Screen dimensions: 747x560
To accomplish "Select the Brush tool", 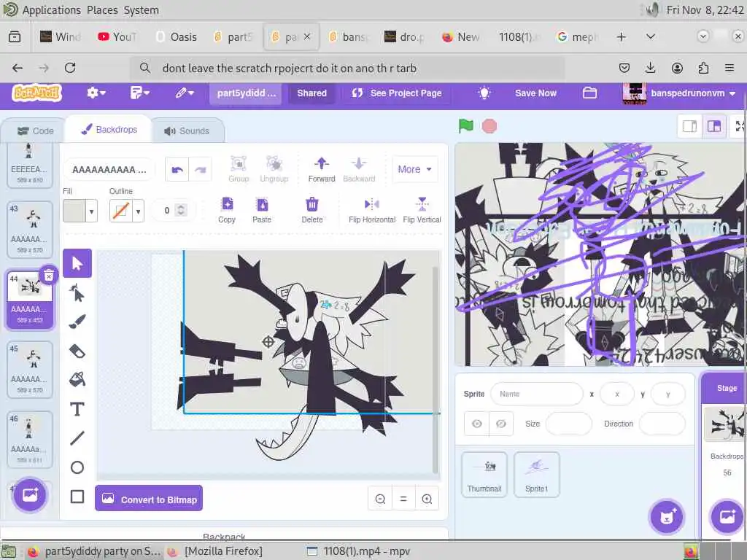I will point(77,322).
